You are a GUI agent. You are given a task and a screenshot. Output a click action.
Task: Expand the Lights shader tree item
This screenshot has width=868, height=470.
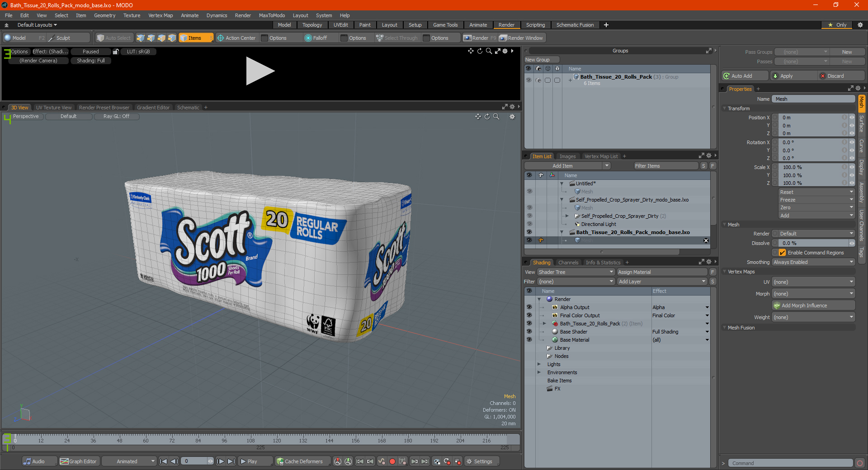coord(539,364)
